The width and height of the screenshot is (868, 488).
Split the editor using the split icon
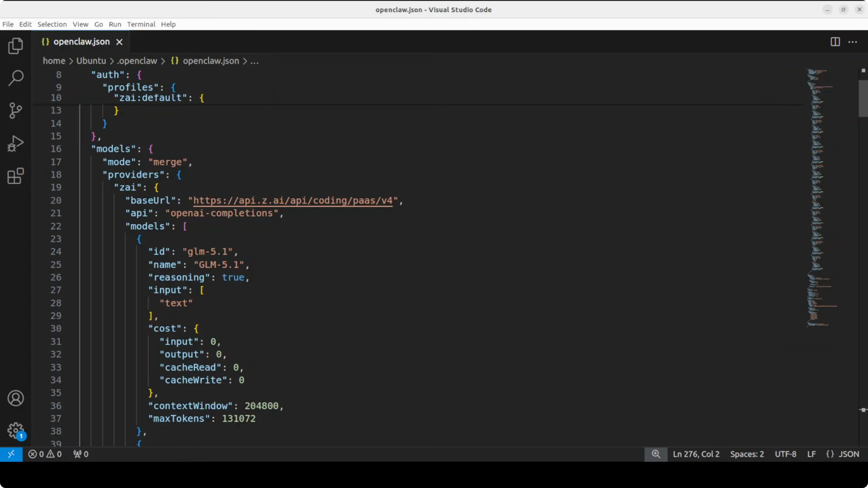(x=835, y=42)
